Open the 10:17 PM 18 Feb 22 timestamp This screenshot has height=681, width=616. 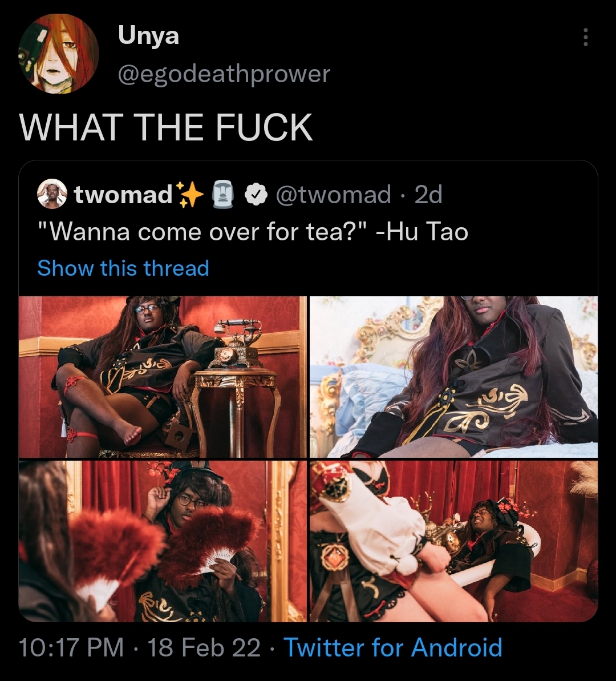pos(140,647)
